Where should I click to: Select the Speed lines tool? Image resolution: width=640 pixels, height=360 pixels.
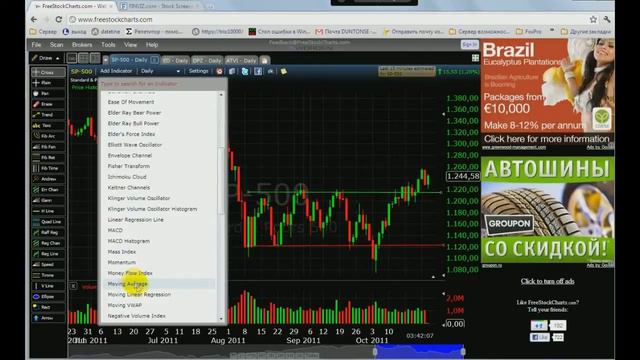[x=48, y=264]
